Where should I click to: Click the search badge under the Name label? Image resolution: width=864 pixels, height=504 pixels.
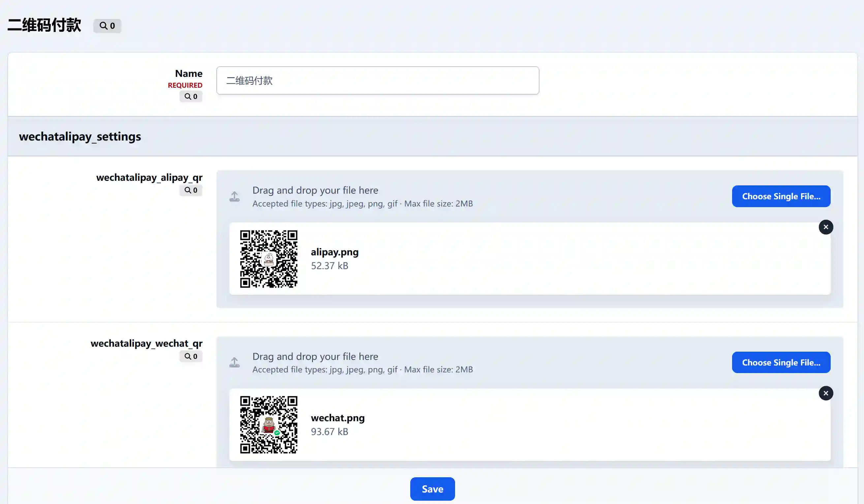coord(191,96)
